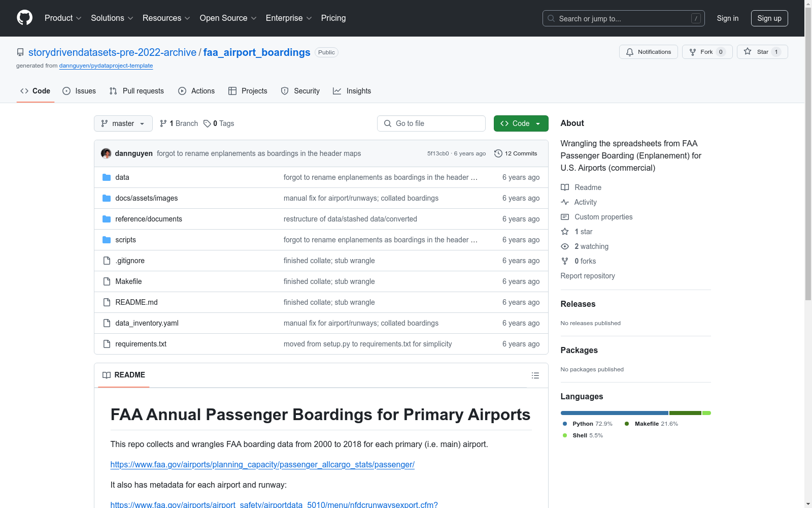Viewport: 812px width, 508px height.
Task: Click the tag icon beside Tags
Action: tap(207, 123)
